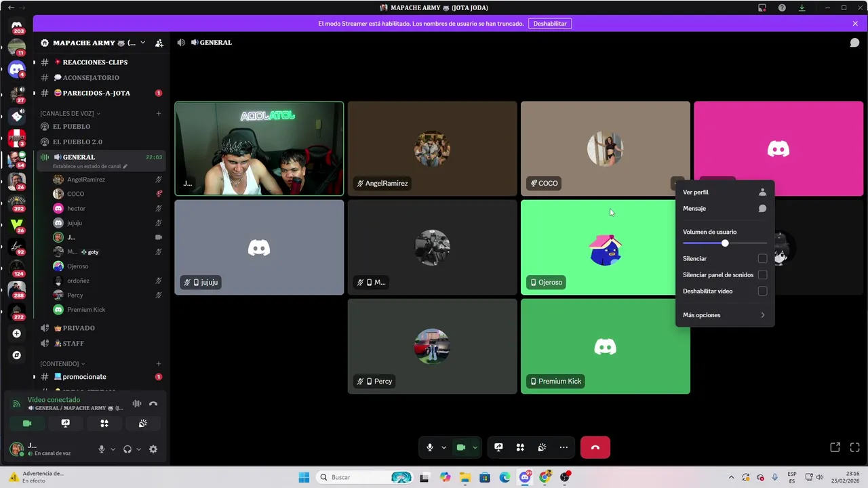Viewport: 868px width, 488px height.
Task: Click the download updates arrow icon
Action: 802,7
